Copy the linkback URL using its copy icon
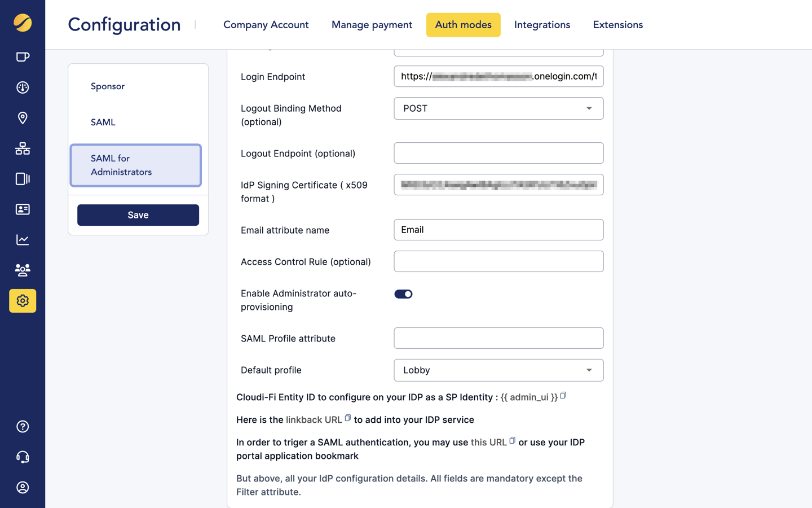The image size is (812, 508). (x=348, y=418)
